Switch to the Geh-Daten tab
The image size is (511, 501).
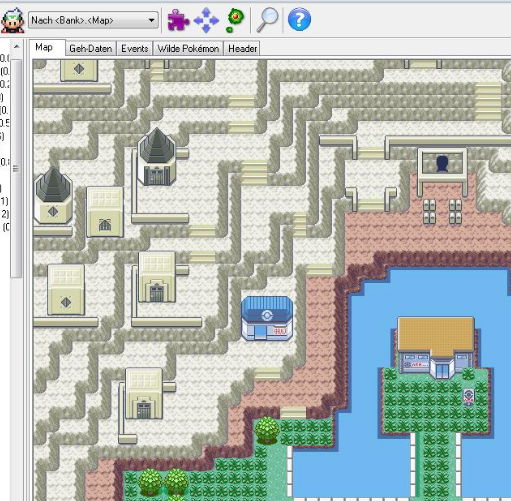coord(91,49)
